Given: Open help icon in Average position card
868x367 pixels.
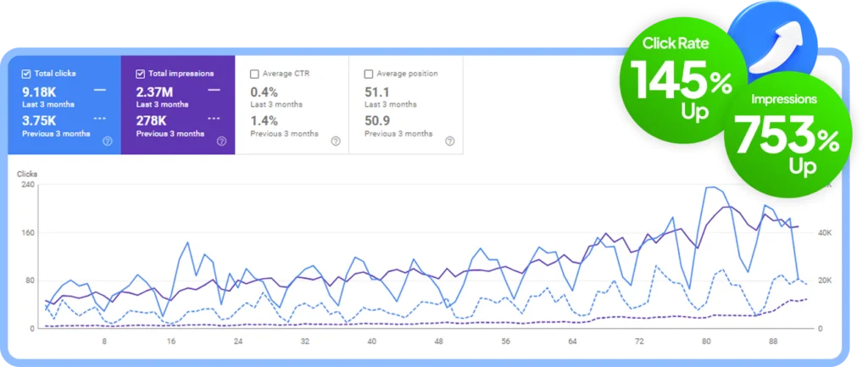Looking at the screenshot, I should pyautogui.click(x=448, y=141).
